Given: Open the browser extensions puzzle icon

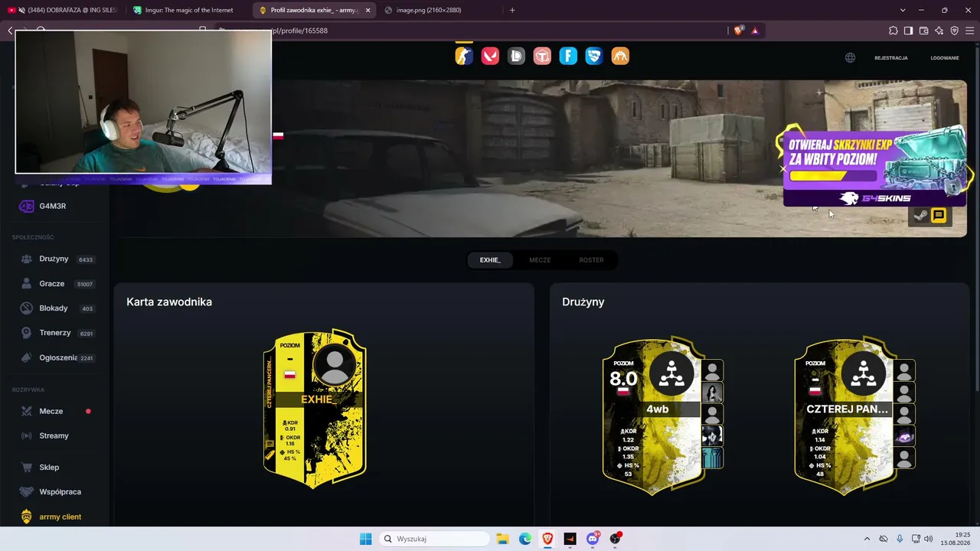Looking at the screenshot, I should pos(893,31).
